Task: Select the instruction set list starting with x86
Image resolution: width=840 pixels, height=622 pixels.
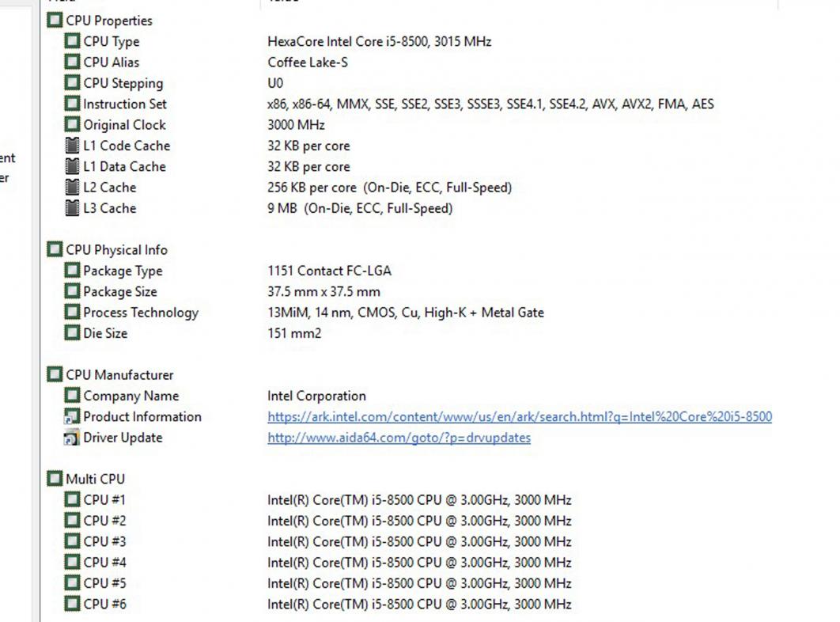Action: point(490,104)
